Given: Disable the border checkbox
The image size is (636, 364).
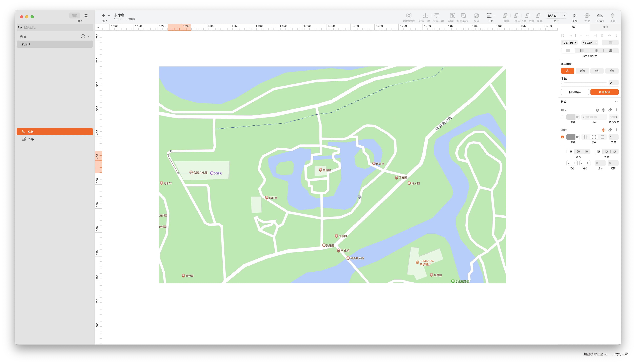Looking at the screenshot, I should 563,137.
